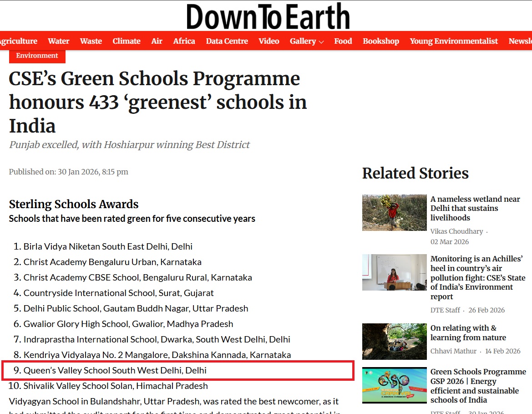This screenshot has width=532, height=414.
Task: Open the Video section
Action: [269, 41]
